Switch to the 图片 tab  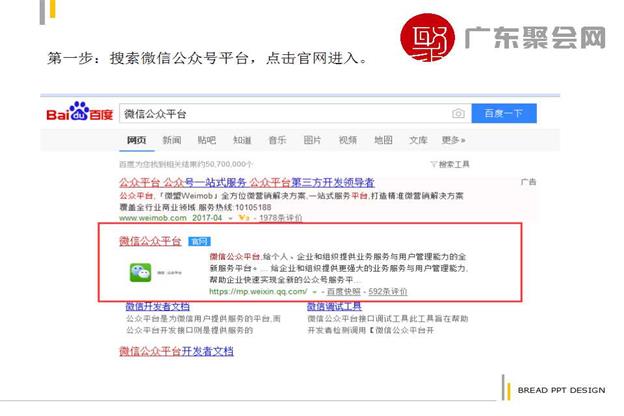click(312, 140)
